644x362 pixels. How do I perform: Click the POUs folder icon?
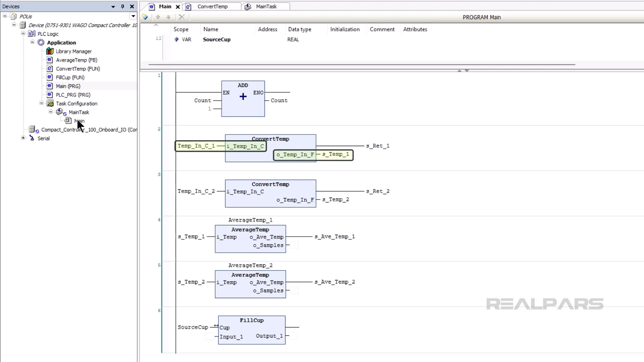pos(14,16)
